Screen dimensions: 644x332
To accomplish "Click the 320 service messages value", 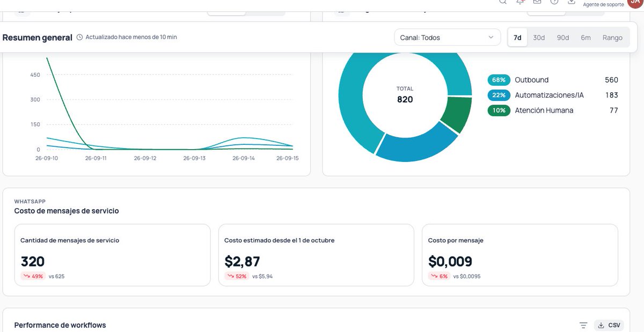I will (x=33, y=261).
